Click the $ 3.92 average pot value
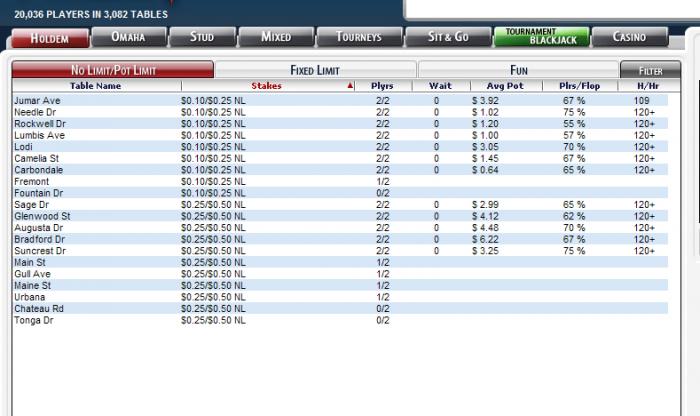Viewport: 700px width, 416px height. pyautogui.click(x=485, y=100)
